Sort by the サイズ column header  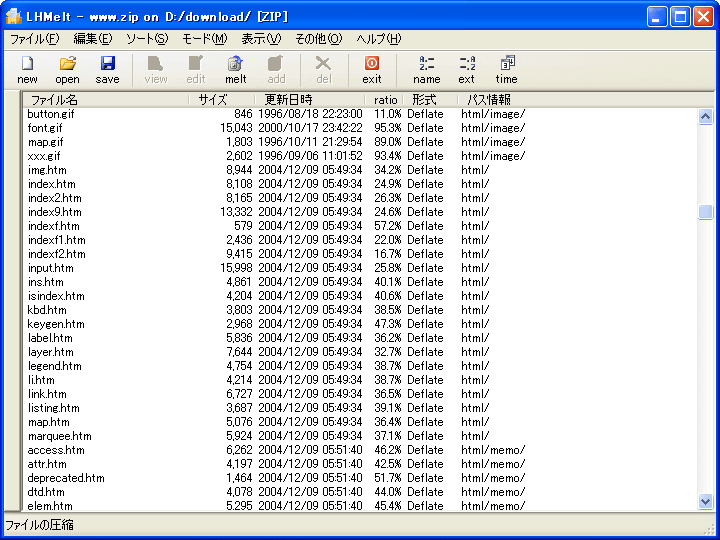click(x=222, y=100)
